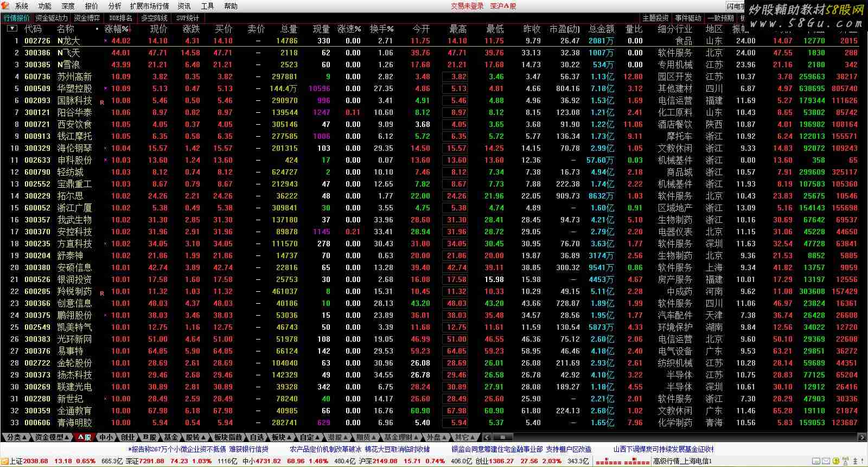The image size is (868, 467).
Task: Expand the 期货 bottom tab menu
Action: click(x=366, y=437)
